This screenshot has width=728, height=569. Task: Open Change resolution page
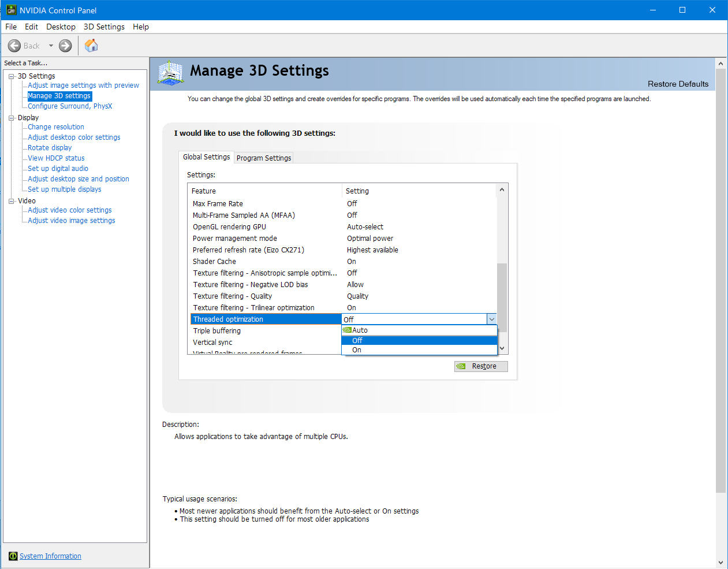(x=56, y=127)
